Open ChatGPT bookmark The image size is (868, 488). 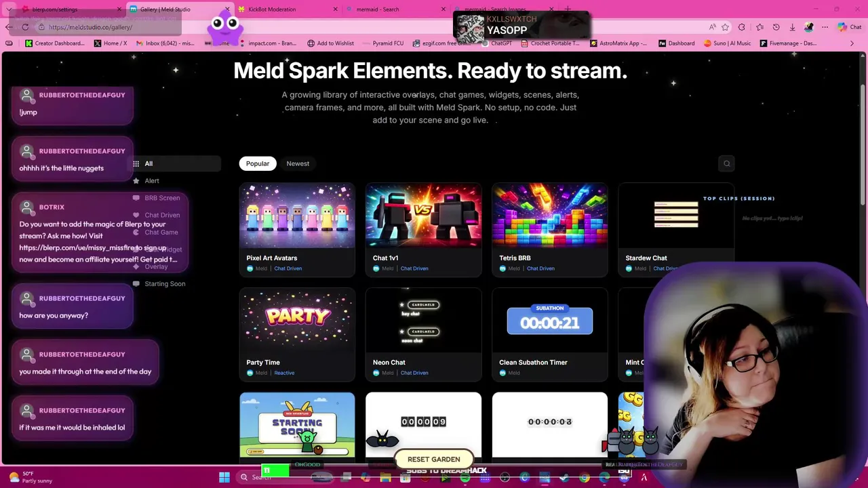coord(496,43)
